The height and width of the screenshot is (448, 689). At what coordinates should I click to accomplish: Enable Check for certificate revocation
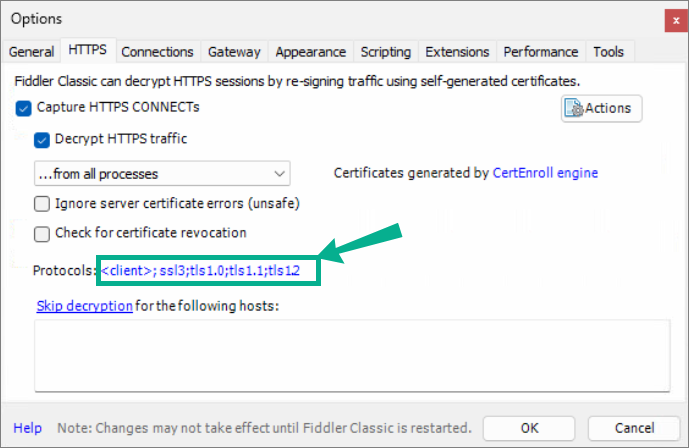point(42,234)
